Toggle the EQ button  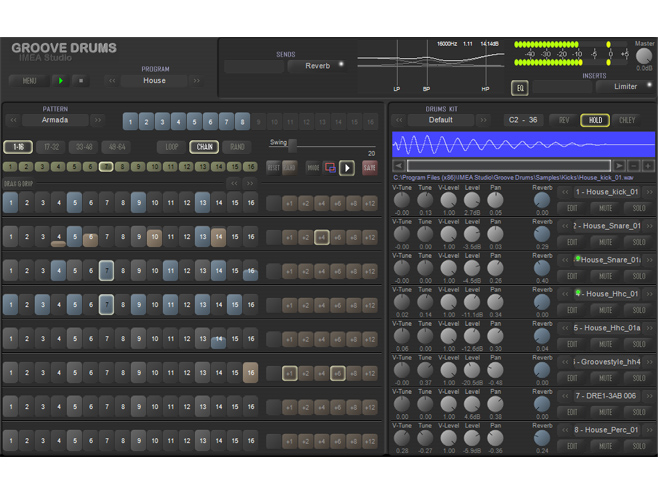pyautogui.click(x=520, y=88)
